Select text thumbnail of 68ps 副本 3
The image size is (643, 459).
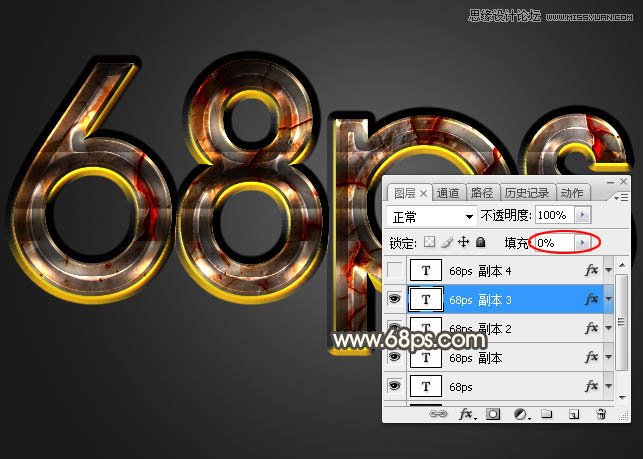[426, 299]
